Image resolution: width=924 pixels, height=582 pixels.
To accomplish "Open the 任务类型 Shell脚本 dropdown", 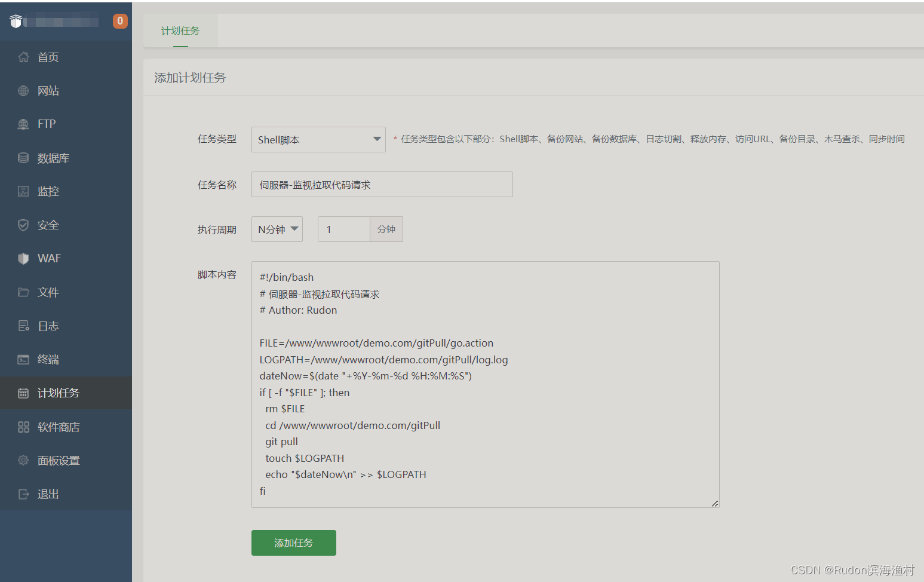I will pos(318,139).
